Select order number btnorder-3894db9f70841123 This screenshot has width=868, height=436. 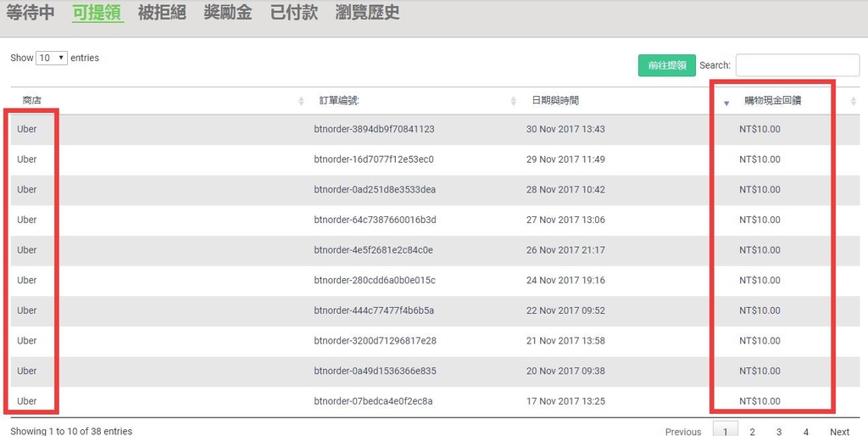click(x=374, y=129)
